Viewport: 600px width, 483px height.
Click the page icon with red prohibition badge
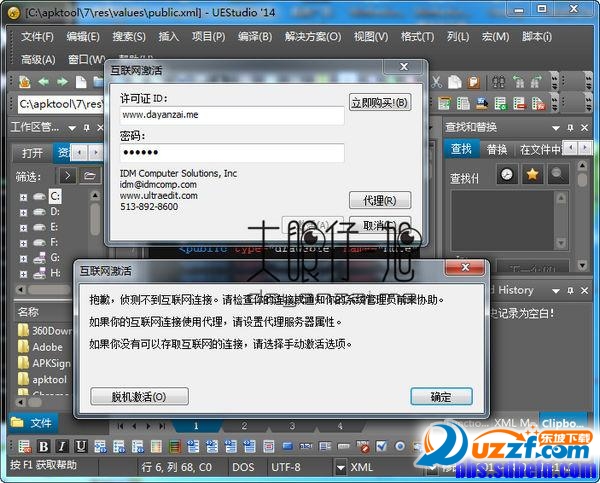[362, 446]
